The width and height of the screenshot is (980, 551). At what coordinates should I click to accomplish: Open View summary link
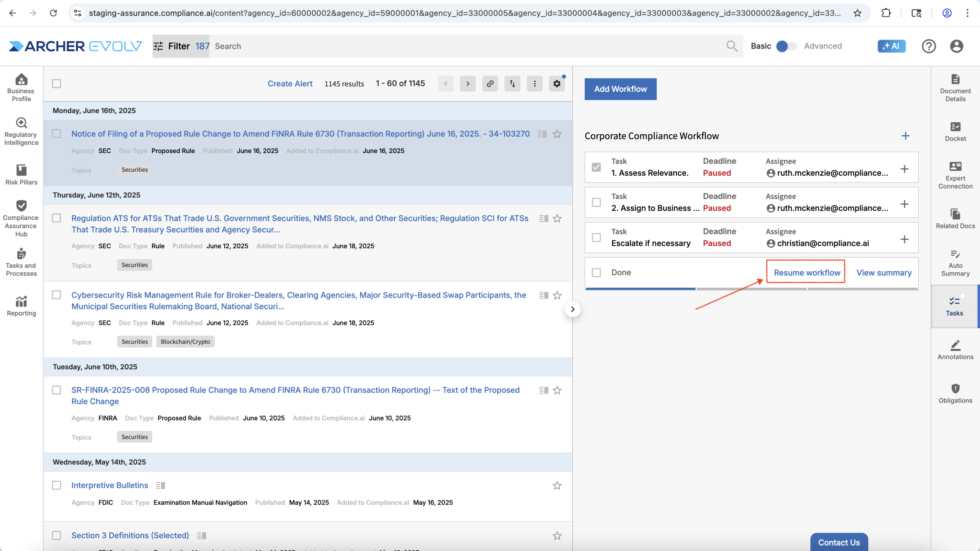(884, 272)
